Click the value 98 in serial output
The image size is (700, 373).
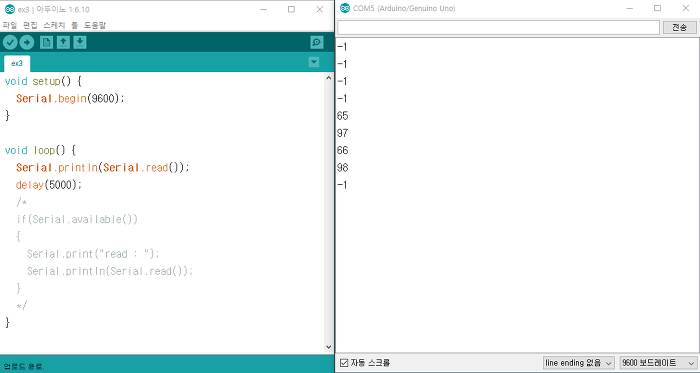342,168
